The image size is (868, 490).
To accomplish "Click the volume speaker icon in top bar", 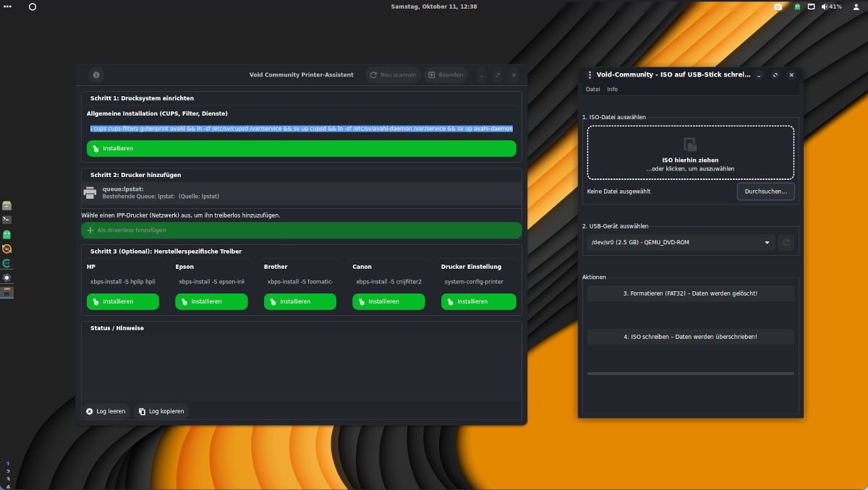I will coord(825,7).
